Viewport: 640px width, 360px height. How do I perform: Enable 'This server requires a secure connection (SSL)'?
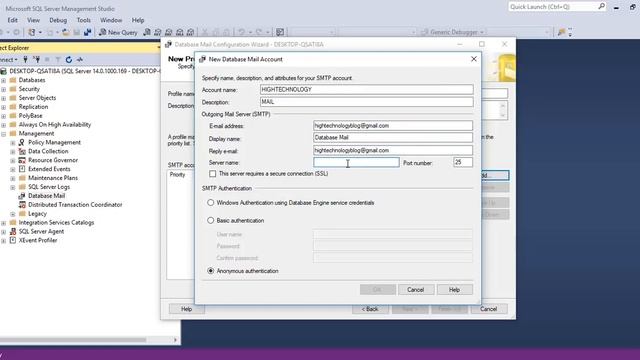coord(213,174)
